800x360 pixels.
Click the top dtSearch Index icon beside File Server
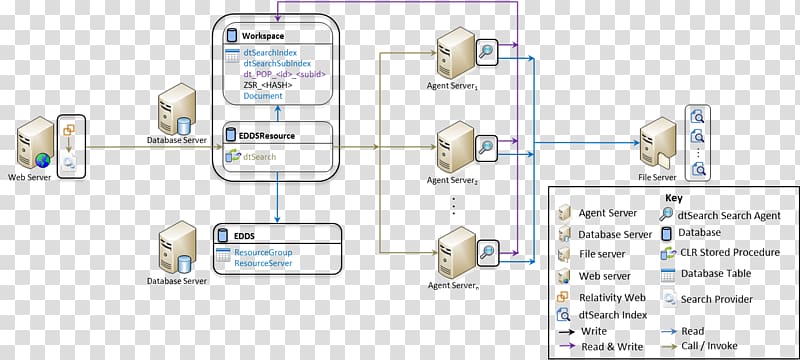click(697, 118)
